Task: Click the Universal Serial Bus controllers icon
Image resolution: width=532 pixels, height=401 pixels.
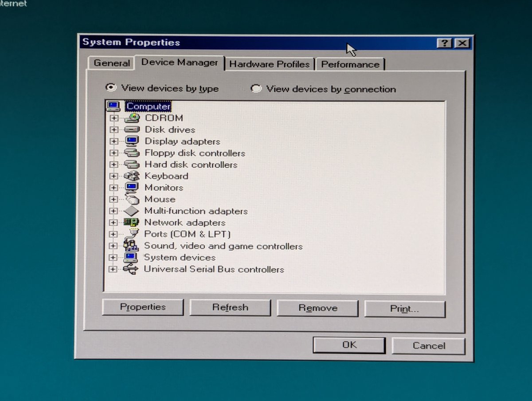Action: tap(131, 269)
